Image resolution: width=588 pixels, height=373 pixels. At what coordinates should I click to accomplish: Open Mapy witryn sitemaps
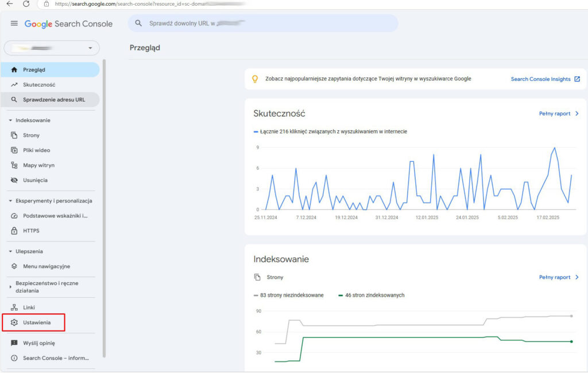tap(38, 165)
